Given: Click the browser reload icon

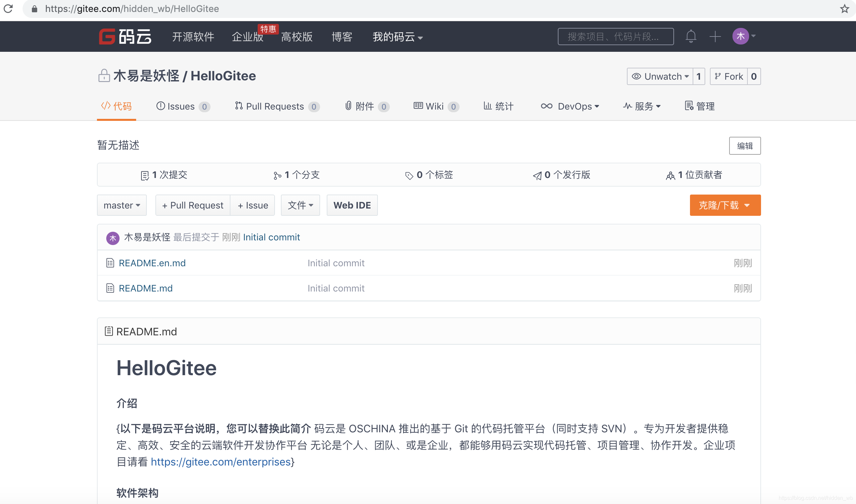Looking at the screenshot, I should (8, 9).
